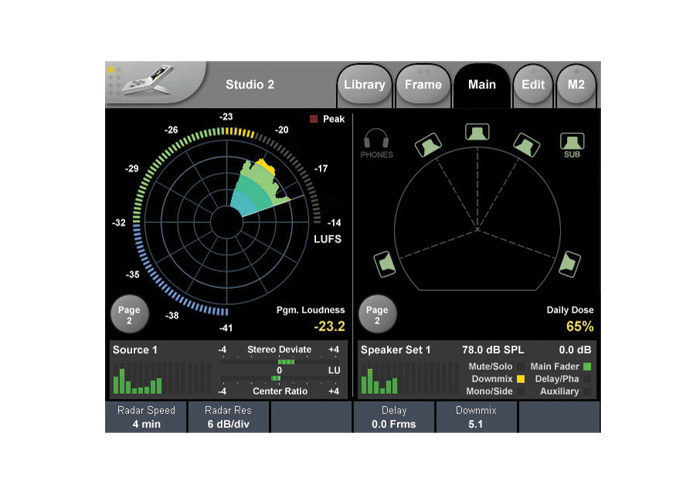Toggle the Mono/Side indicator
Image resolution: width=700 pixels, height=500 pixels.
tap(520, 392)
